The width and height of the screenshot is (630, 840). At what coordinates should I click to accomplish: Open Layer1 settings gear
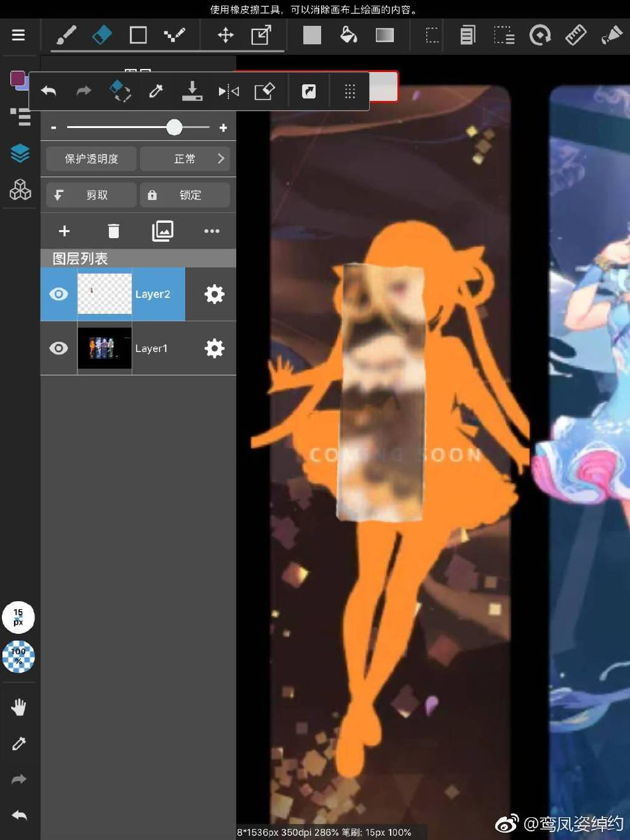pyautogui.click(x=214, y=348)
